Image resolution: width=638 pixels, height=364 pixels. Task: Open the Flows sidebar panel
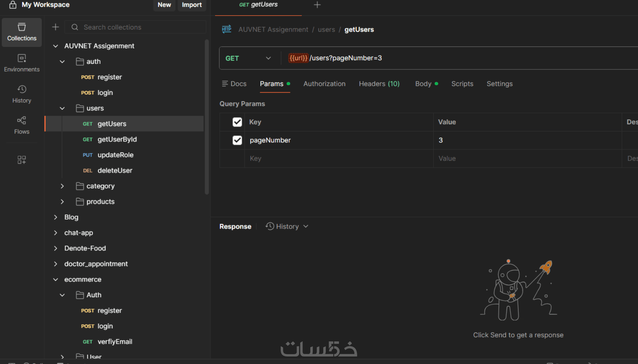point(22,125)
